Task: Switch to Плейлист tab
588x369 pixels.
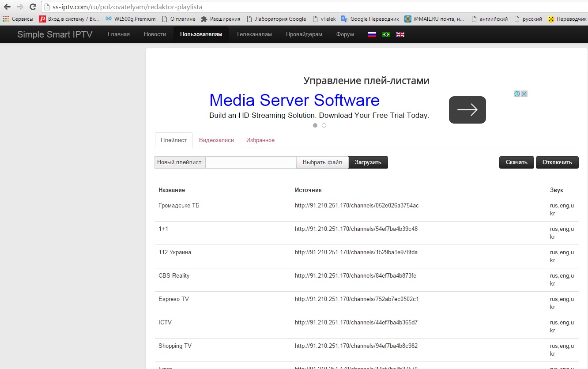Action: 174,140
